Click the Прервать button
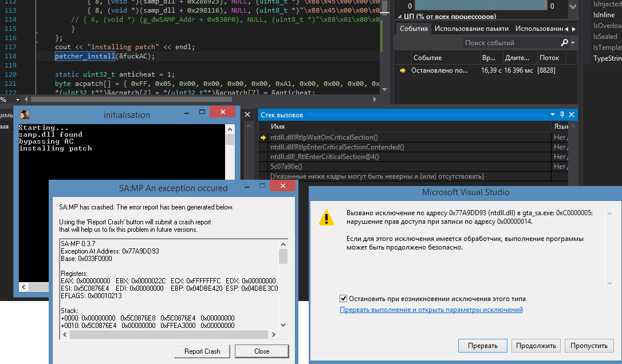622x364 pixels. [482, 346]
